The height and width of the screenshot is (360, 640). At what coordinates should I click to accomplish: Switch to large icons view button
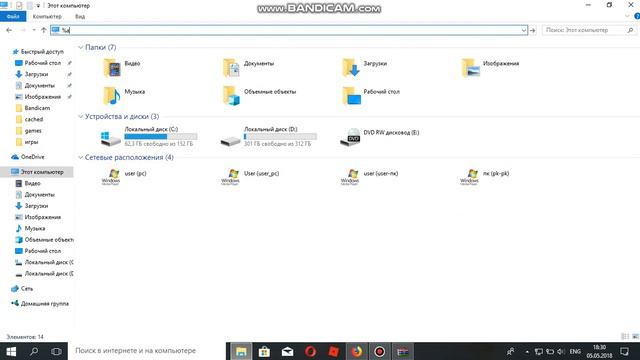635,336
